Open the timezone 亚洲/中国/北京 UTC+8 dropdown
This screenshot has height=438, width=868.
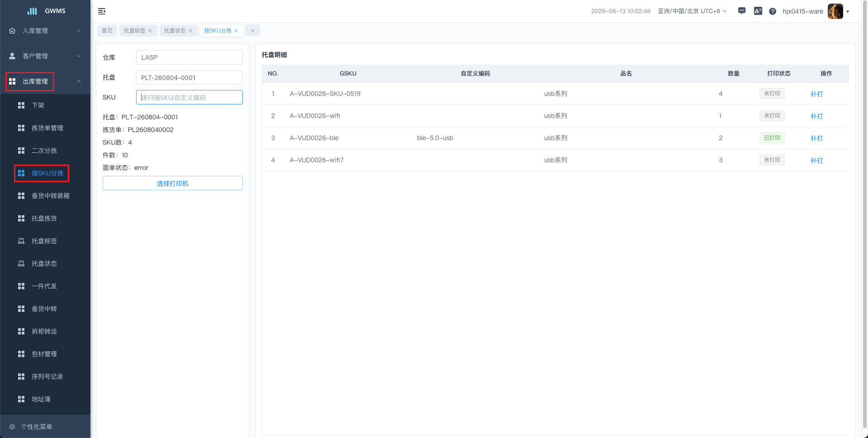click(692, 11)
